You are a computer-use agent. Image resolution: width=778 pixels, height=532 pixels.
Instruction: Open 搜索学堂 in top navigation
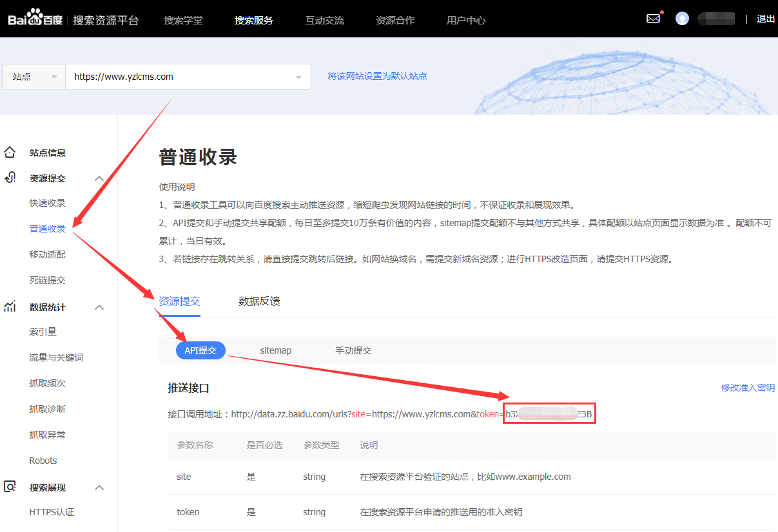point(183,20)
